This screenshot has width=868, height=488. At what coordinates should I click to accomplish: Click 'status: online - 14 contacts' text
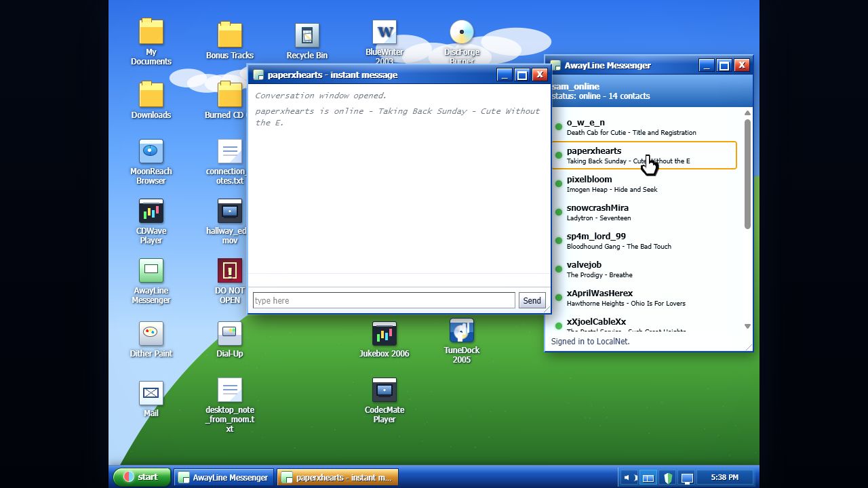tap(601, 96)
